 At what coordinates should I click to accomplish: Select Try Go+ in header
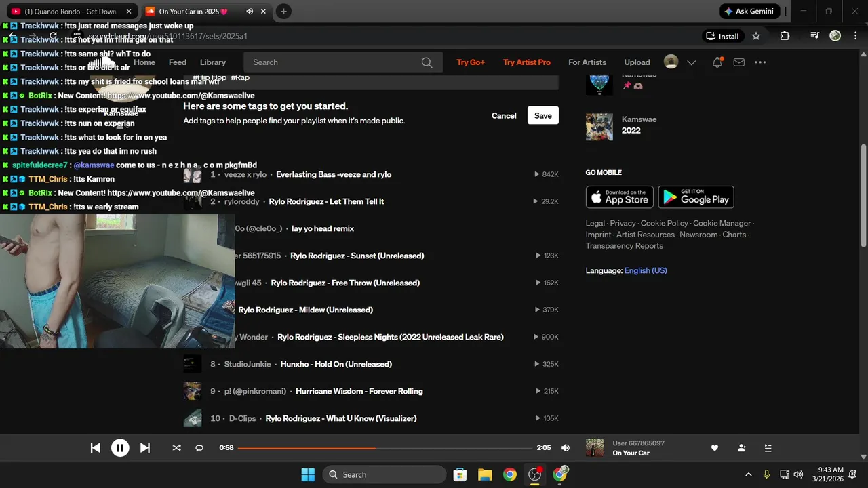[471, 62]
